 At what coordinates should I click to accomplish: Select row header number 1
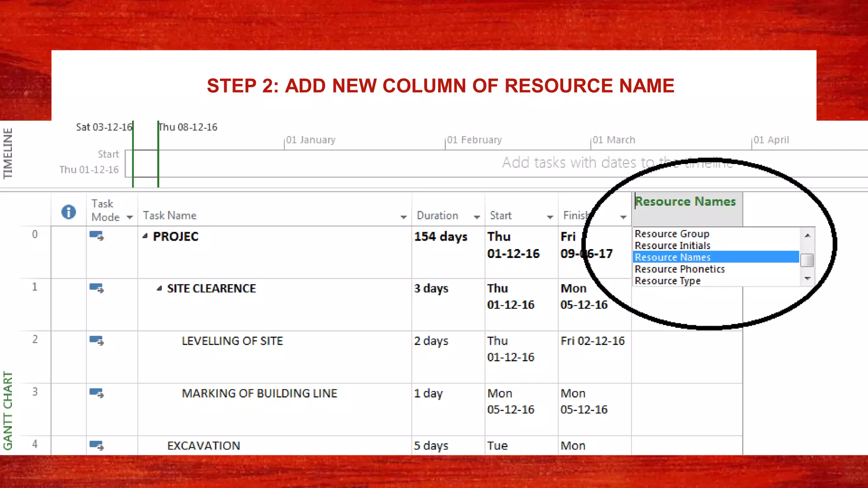[x=35, y=287]
